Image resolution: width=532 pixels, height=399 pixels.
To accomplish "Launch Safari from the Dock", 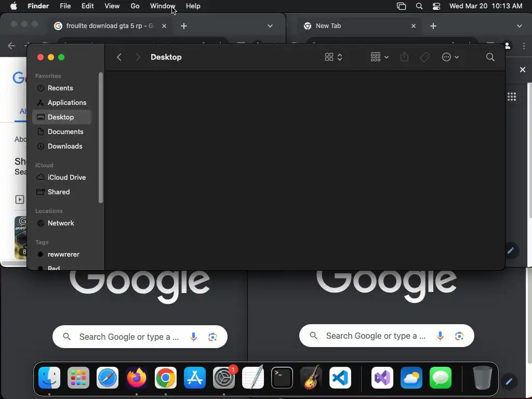I will pyautogui.click(x=108, y=378).
